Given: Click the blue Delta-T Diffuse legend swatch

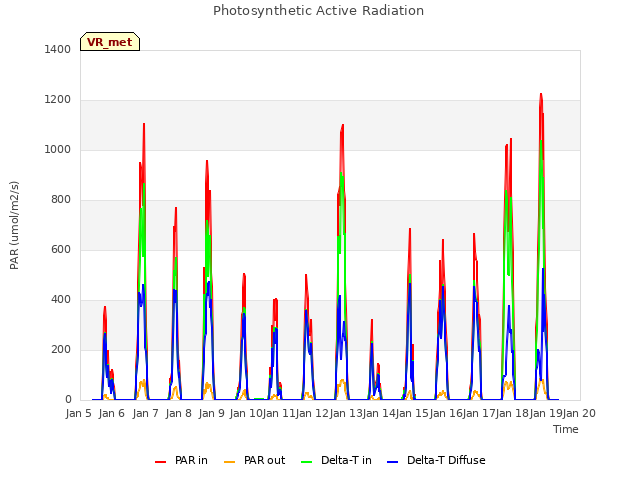Looking at the screenshot, I should click(393, 462).
